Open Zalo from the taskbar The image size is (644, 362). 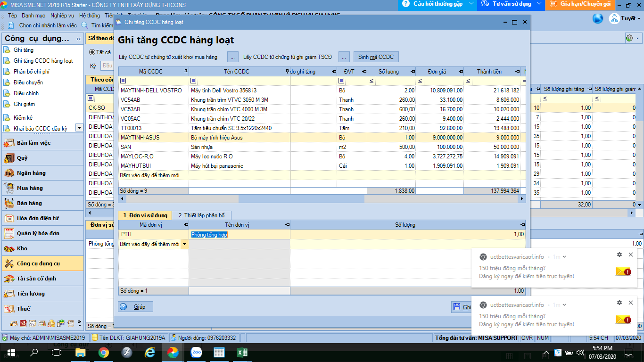click(x=196, y=353)
